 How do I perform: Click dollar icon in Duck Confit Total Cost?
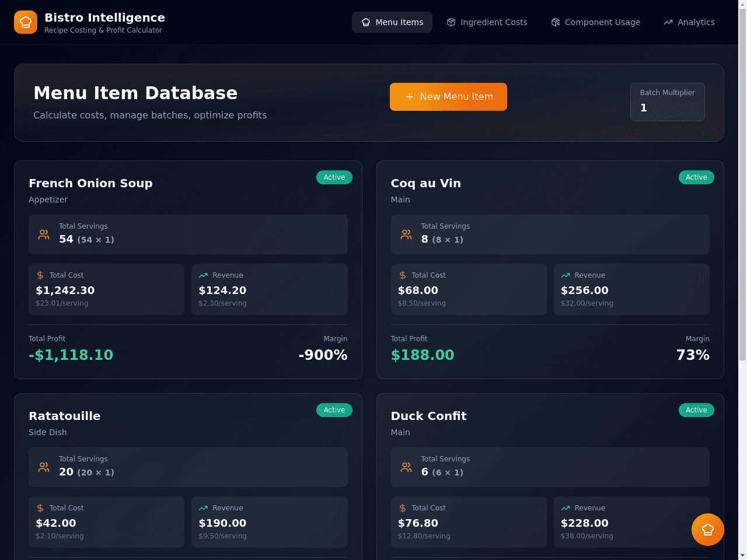(x=403, y=508)
